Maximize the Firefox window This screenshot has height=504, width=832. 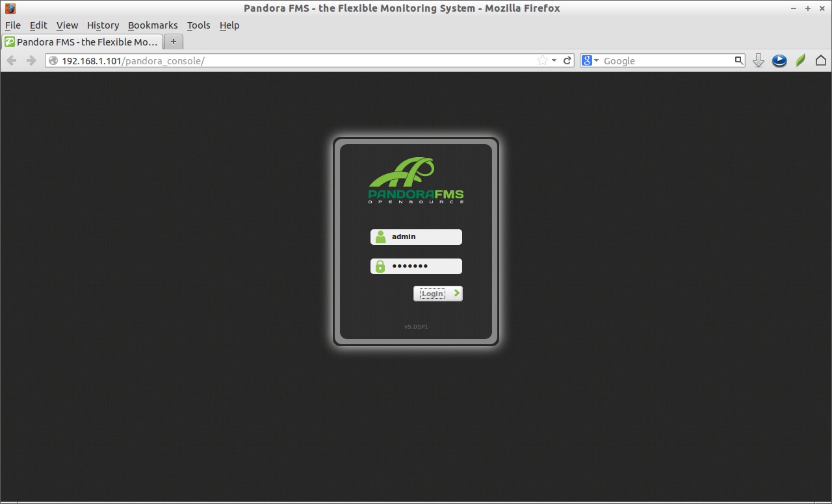click(808, 8)
